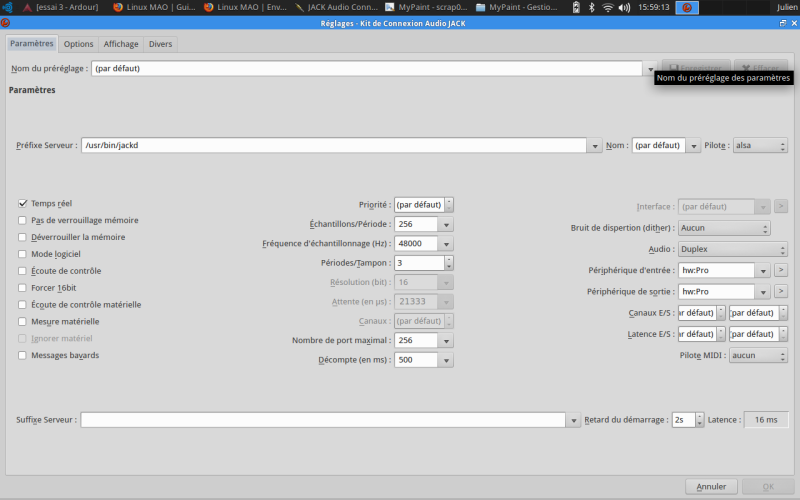Viewport: 800px width, 500px height.
Task: Switch to Linux MAO Env Firefox window
Action: (x=245, y=7)
